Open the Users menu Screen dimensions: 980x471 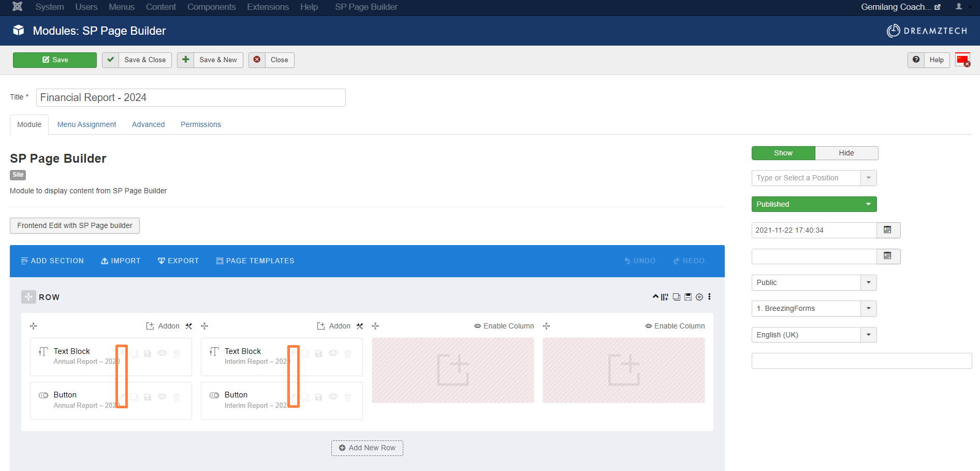86,7
